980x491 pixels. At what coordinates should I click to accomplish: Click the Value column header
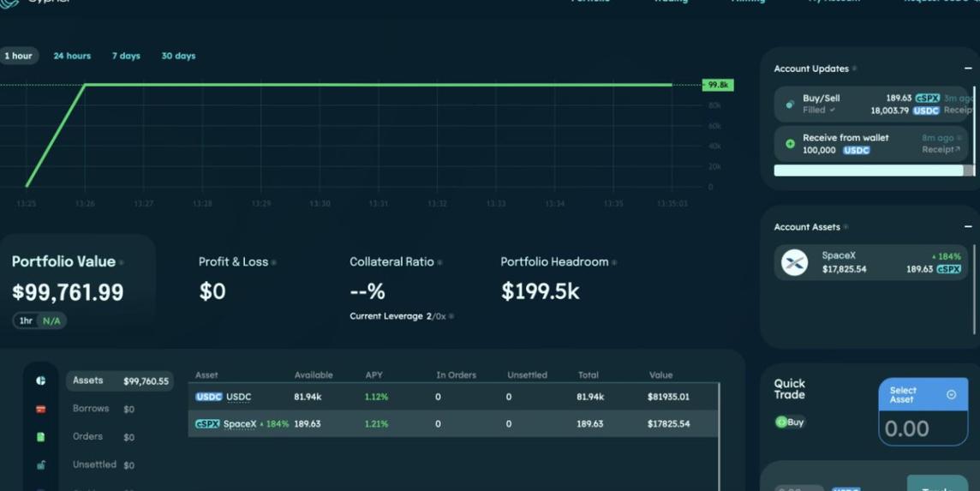tap(660, 375)
